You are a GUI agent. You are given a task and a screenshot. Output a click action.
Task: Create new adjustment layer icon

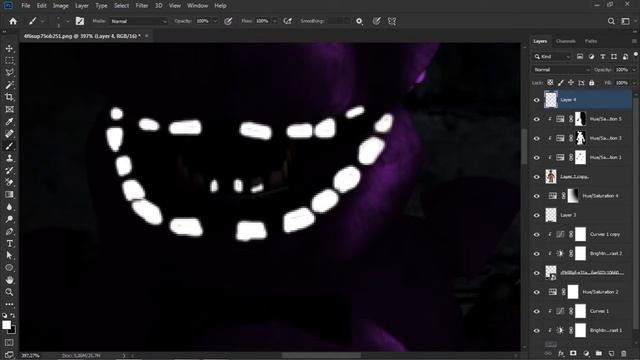point(586,353)
